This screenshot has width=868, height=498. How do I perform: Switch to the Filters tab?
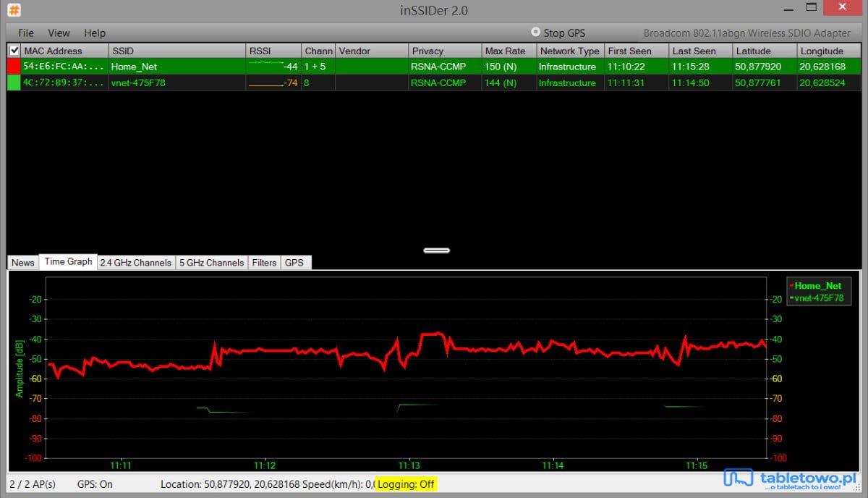coord(264,263)
